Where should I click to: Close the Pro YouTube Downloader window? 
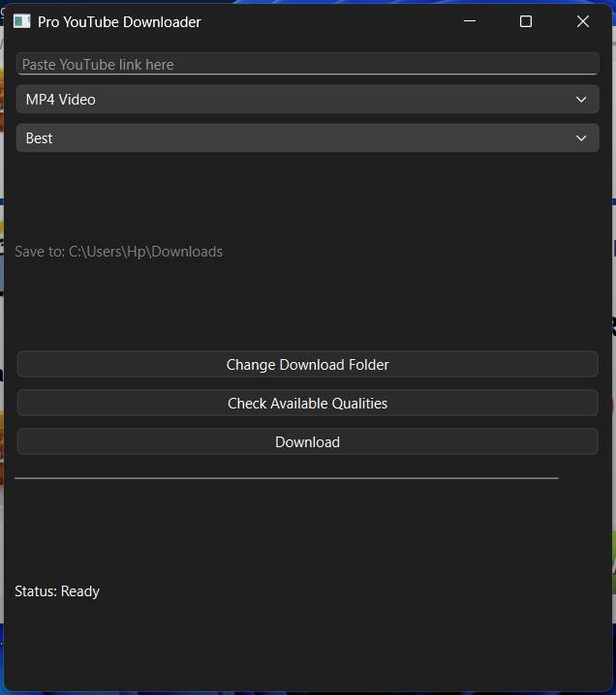point(583,21)
